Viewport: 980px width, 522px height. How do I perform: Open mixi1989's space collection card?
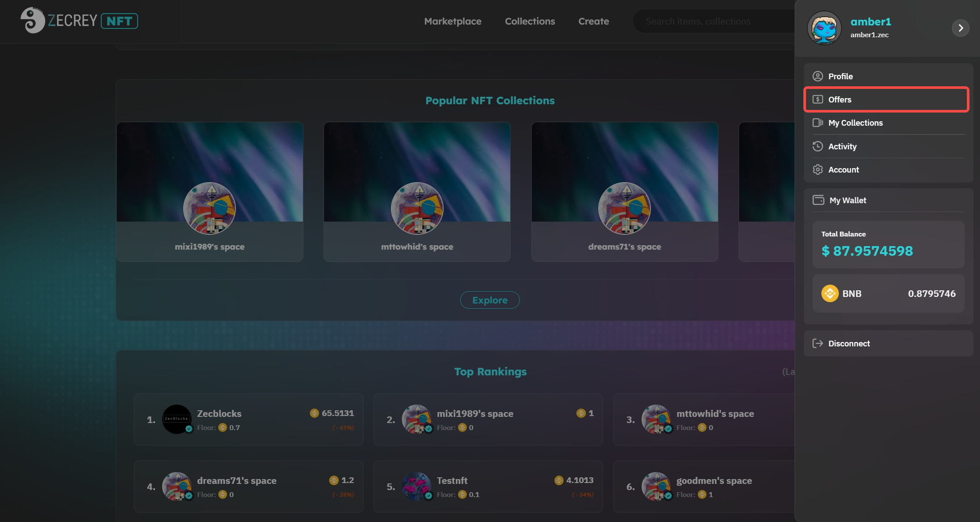pos(209,191)
